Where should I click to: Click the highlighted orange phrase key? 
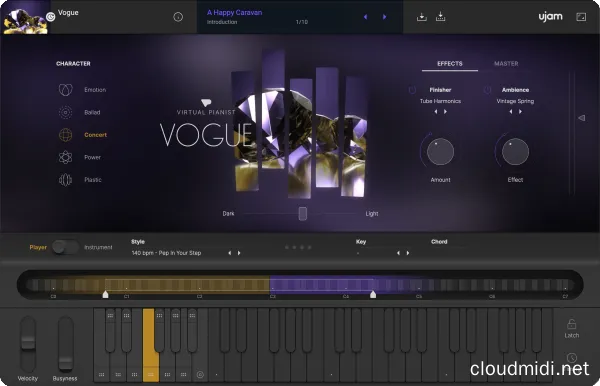click(x=151, y=345)
